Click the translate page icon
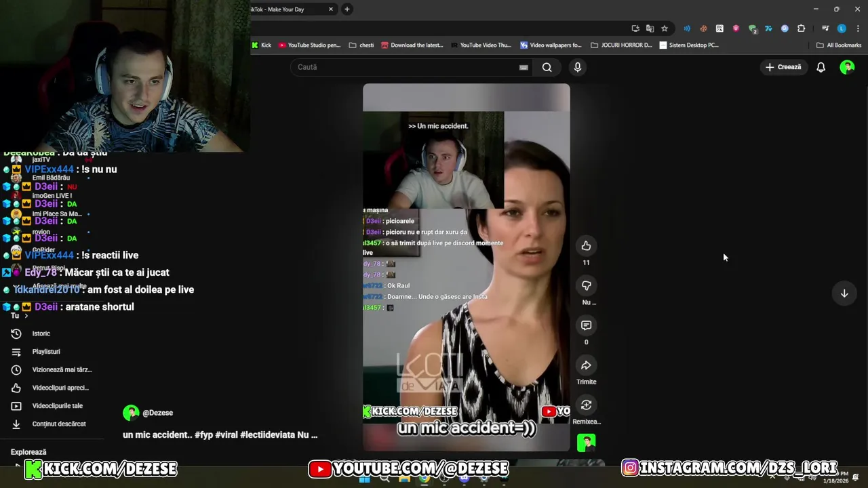This screenshot has height=488, width=868. pyautogui.click(x=650, y=28)
